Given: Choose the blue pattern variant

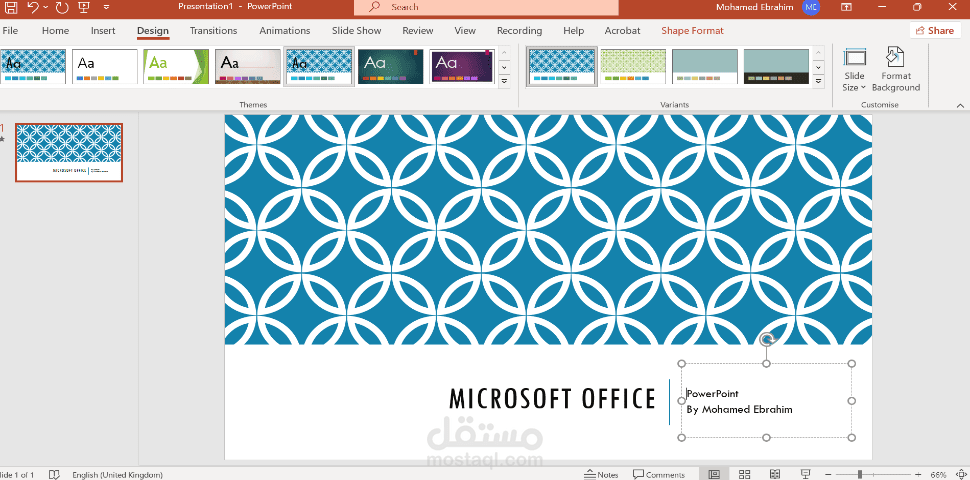Looking at the screenshot, I should [562, 66].
